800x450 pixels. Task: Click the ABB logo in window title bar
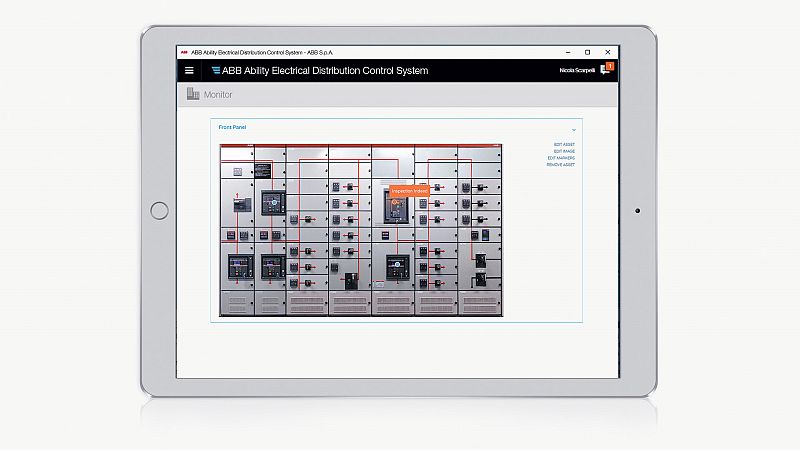[x=184, y=53]
